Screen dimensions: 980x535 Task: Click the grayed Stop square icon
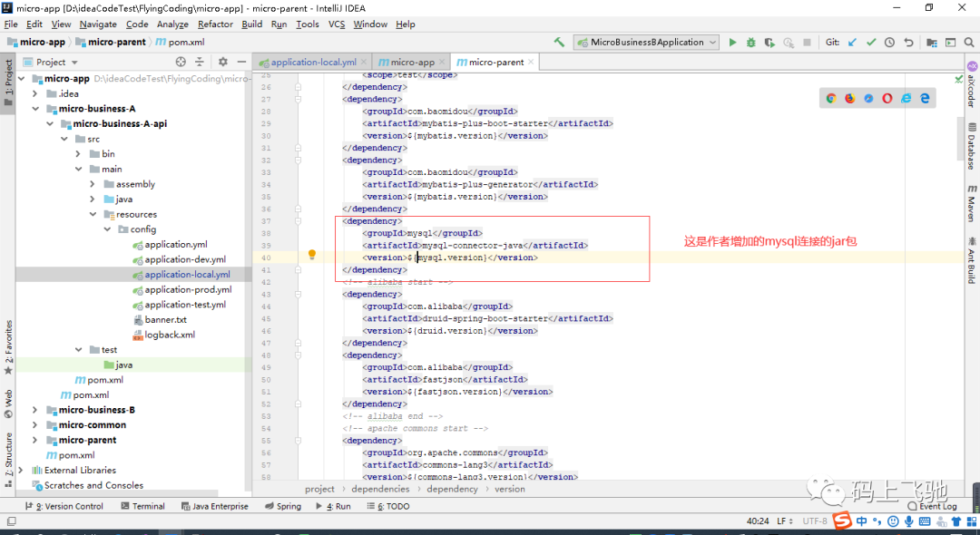click(x=807, y=43)
